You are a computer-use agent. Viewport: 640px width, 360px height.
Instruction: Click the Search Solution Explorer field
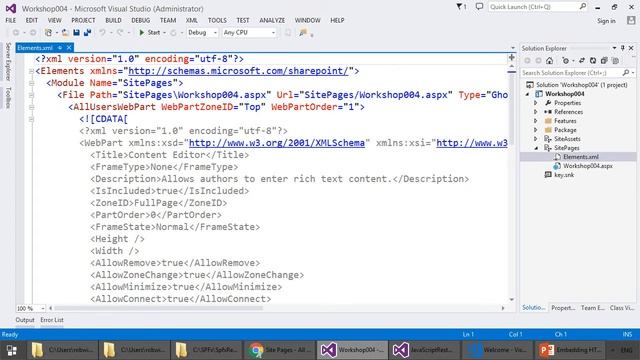click(x=578, y=73)
